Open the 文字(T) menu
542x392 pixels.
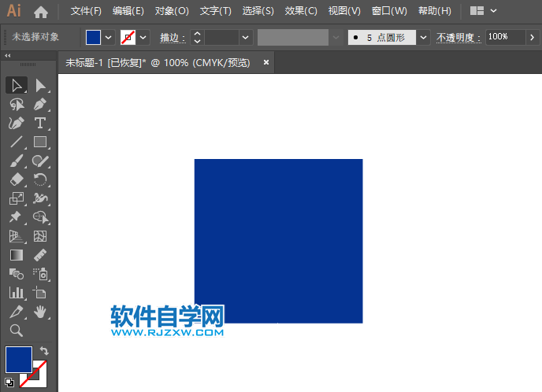point(216,11)
